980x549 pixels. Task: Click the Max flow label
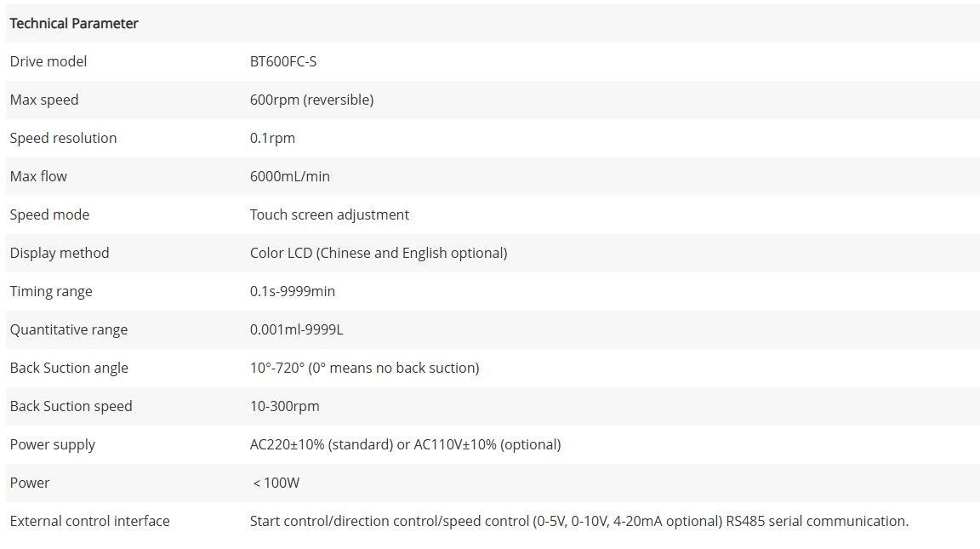(x=38, y=176)
